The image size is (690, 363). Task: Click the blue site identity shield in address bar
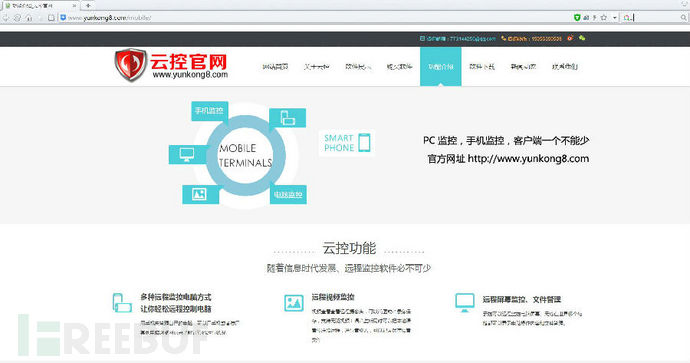point(63,18)
